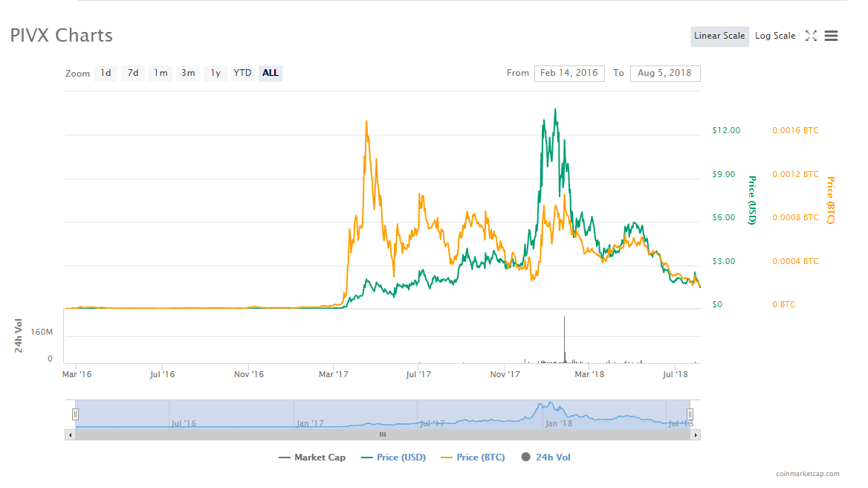Click the $6.00 axis label

coord(724,218)
